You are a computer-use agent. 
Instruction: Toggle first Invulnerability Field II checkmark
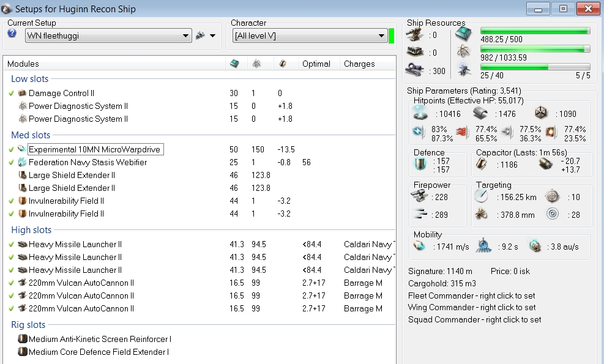click(x=11, y=201)
